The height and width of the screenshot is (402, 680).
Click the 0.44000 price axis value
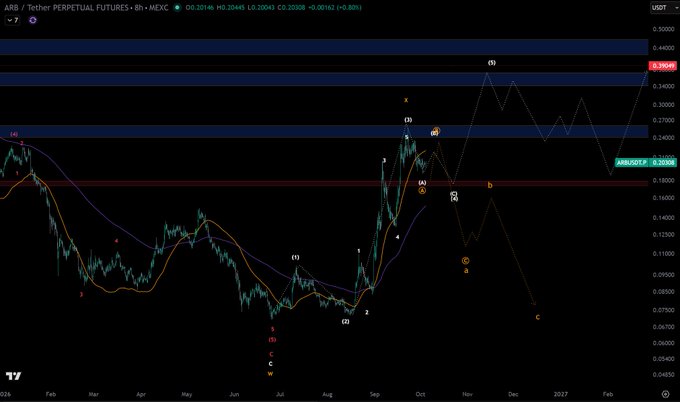point(664,48)
